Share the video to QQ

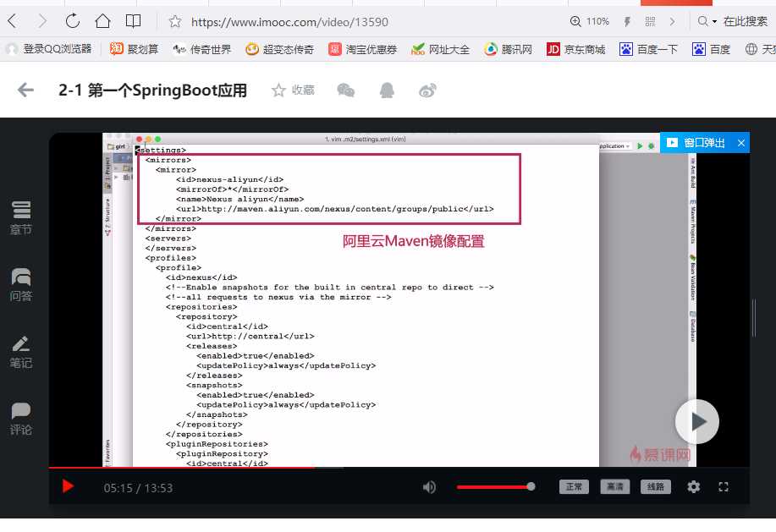pyautogui.click(x=387, y=90)
